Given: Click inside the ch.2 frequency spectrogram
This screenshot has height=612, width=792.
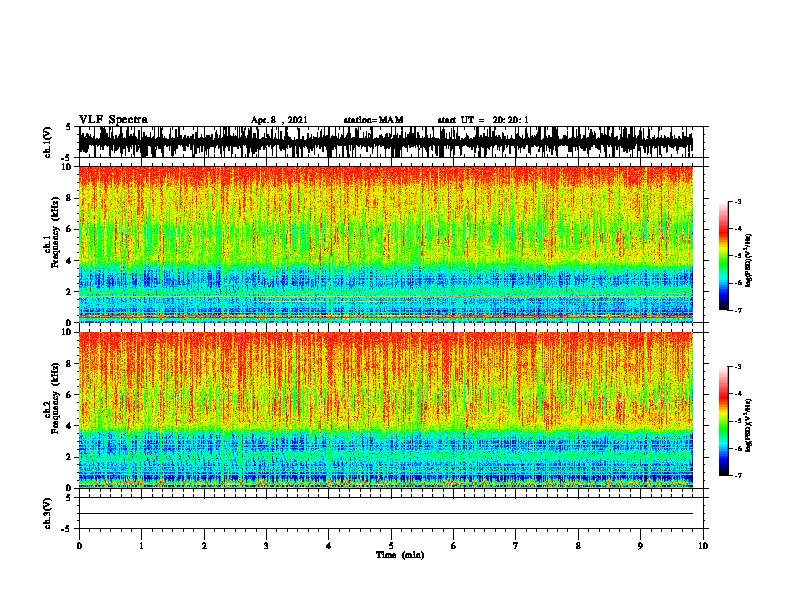Looking at the screenshot, I should (386, 410).
